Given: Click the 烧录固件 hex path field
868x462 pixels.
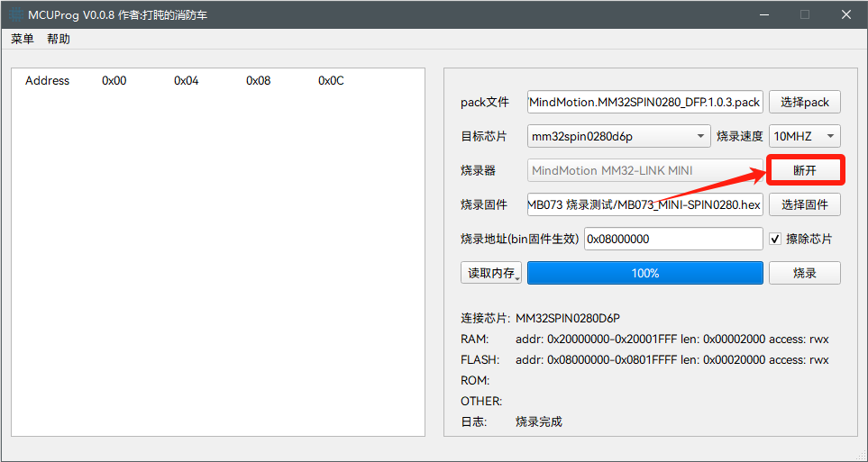Looking at the screenshot, I should [x=644, y=204].
